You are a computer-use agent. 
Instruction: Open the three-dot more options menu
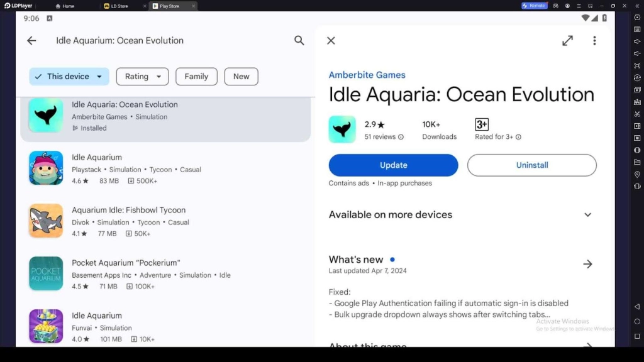(x=594, y=41)
